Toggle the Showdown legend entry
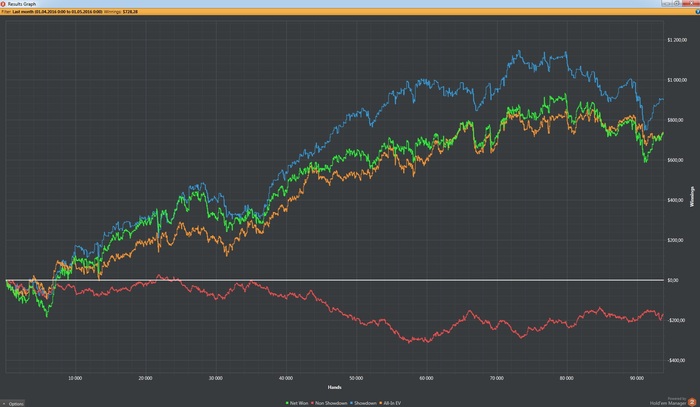Viewport: 700px width, 407px height. (363, 403)
